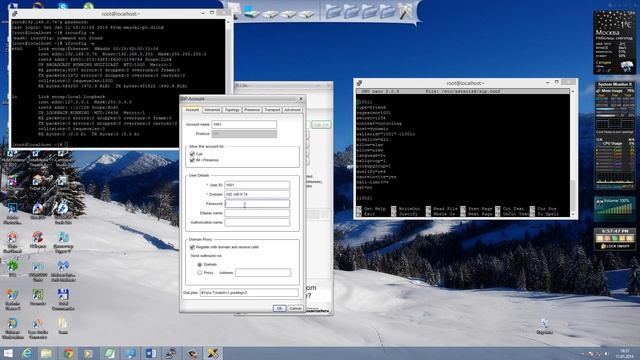Click the Volume 100% gadget
Viewport: 640px width, 360px height.
614,209
